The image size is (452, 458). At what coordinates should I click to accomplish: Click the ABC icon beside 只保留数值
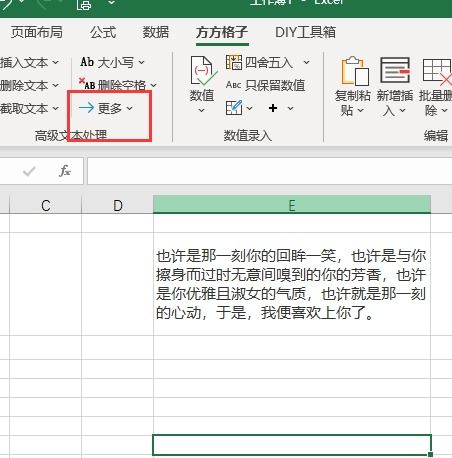(x=233, y=85)
